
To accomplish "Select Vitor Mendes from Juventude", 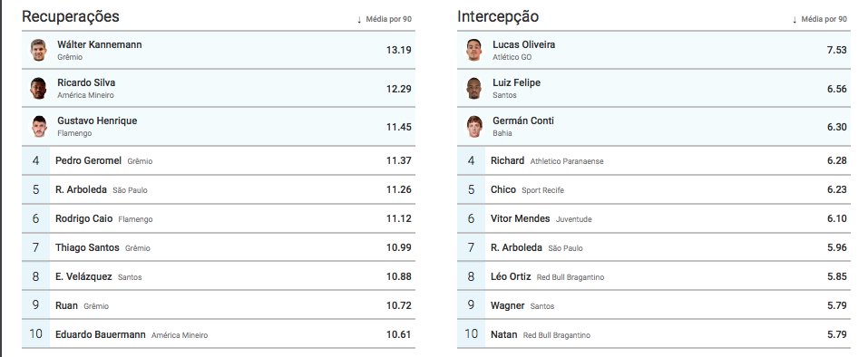I will 520,219.
